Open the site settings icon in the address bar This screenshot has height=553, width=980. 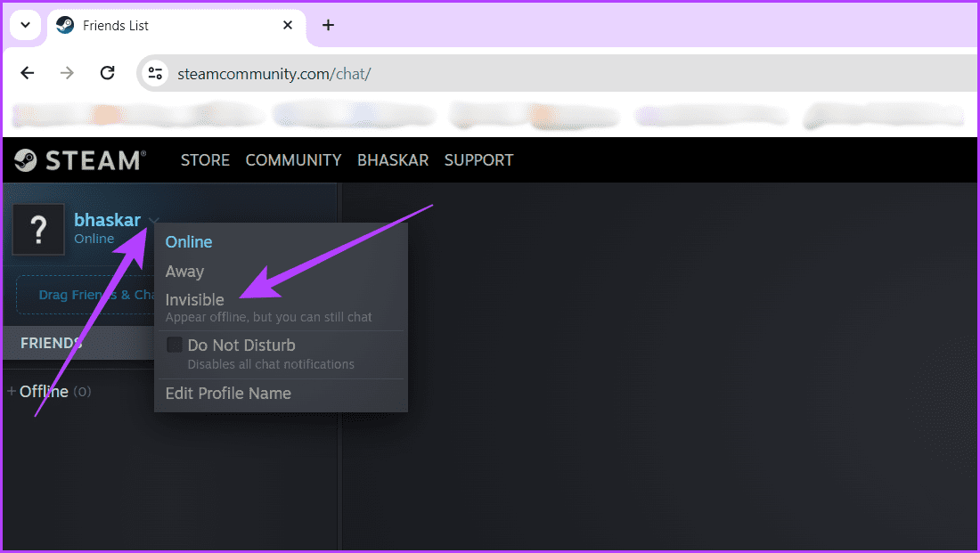click(x=154, y=73)
